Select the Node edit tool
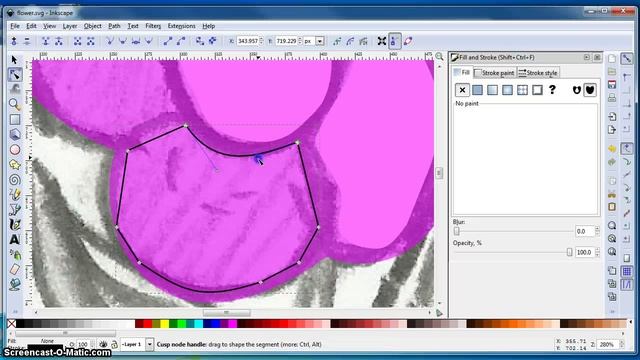640x360 pixels. pos(15,75)
